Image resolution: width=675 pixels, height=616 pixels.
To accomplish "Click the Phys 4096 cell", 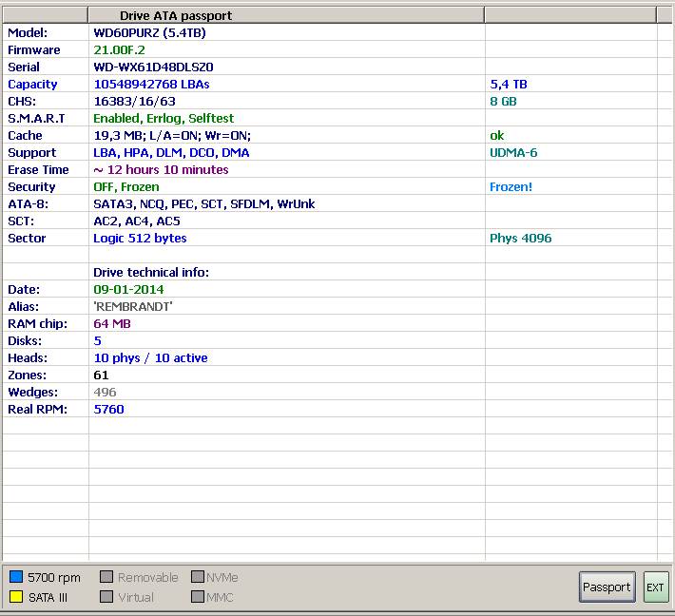I will point(520,239).
